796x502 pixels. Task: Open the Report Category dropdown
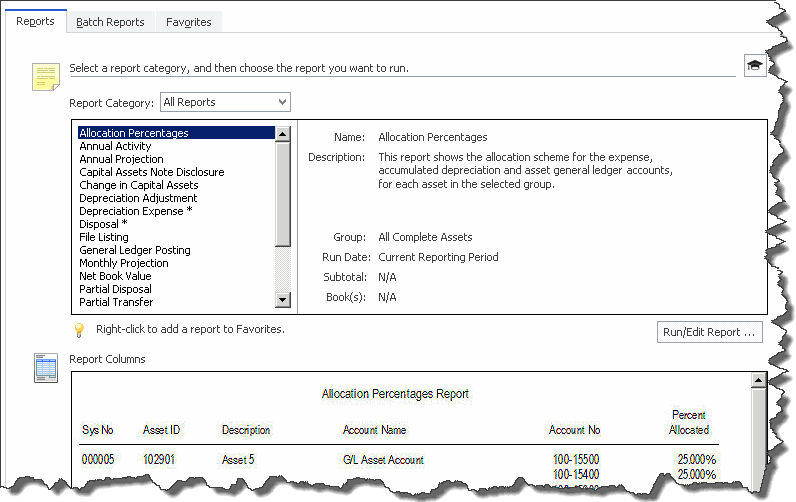coord(225,102)
